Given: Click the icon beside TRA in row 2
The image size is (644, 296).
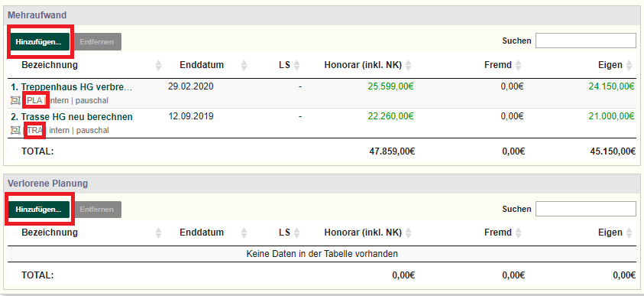Looking at the screenshot, I should pos(15,130).
